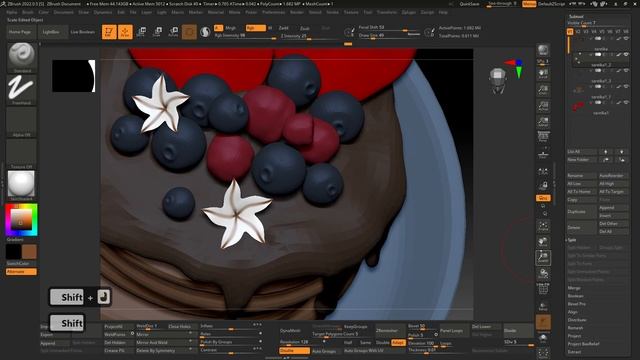Click the Actual size icon
Viewport: 640px width, 360px height.
[x=543, y=106]
